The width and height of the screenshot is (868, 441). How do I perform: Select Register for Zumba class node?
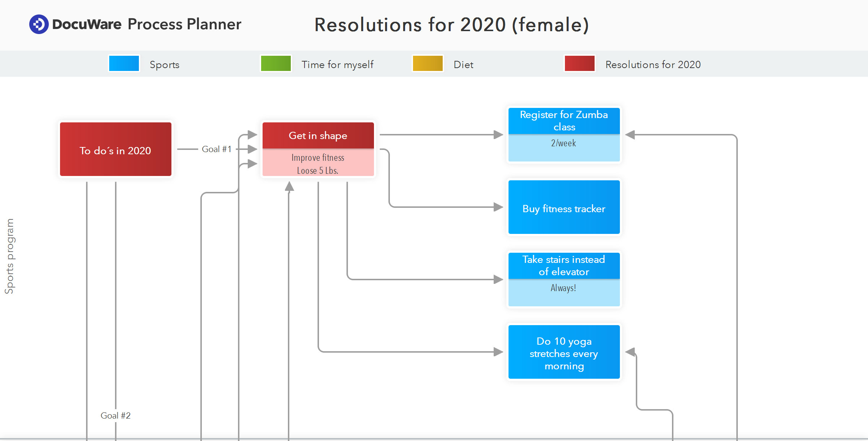pyautogui.click(x=564, y=121)
